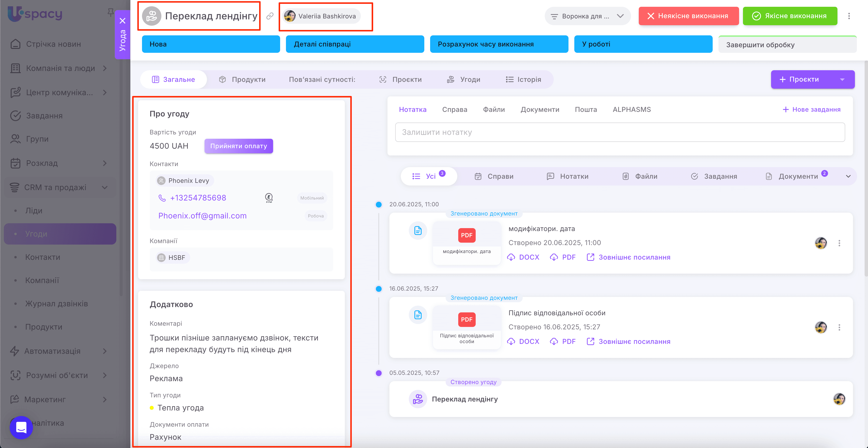The image size is (868, 448).
Task: Close the Угода side panel
Action: 123,21
